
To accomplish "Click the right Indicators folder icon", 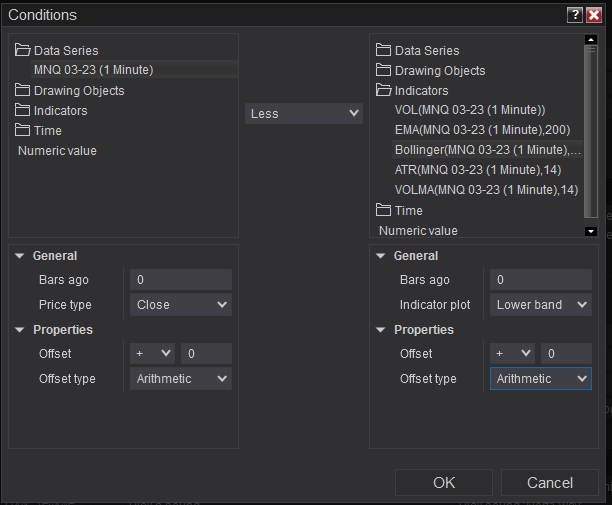I will click(x=383, y=90).
